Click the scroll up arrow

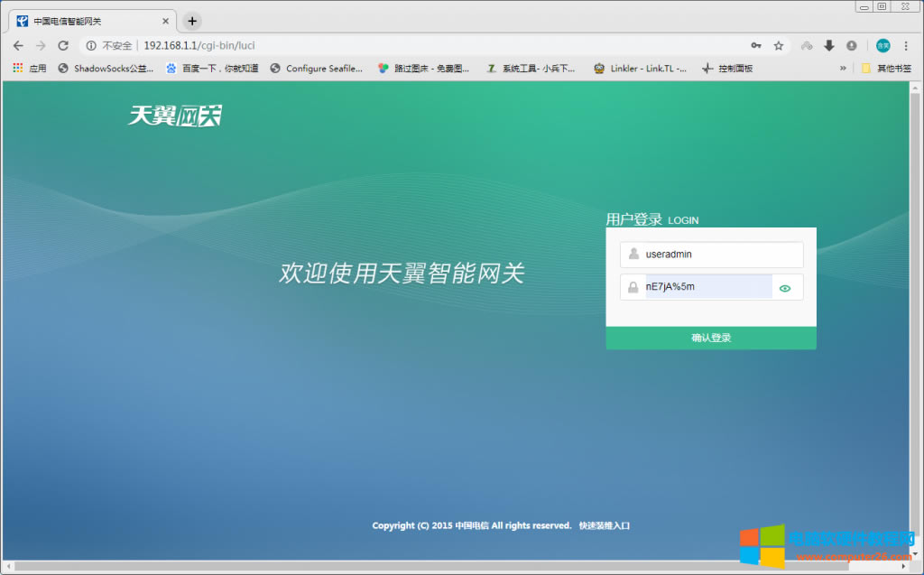click(x=915, y=88)
